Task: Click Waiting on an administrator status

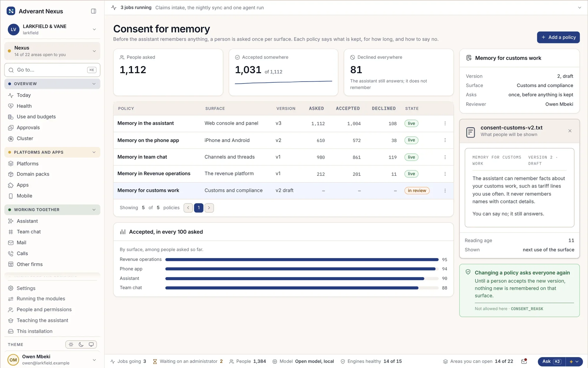Action: pos(188,361)
